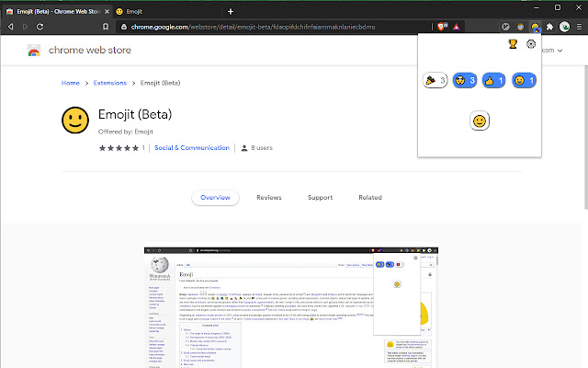Open a new browser tab

click(231, 12)
